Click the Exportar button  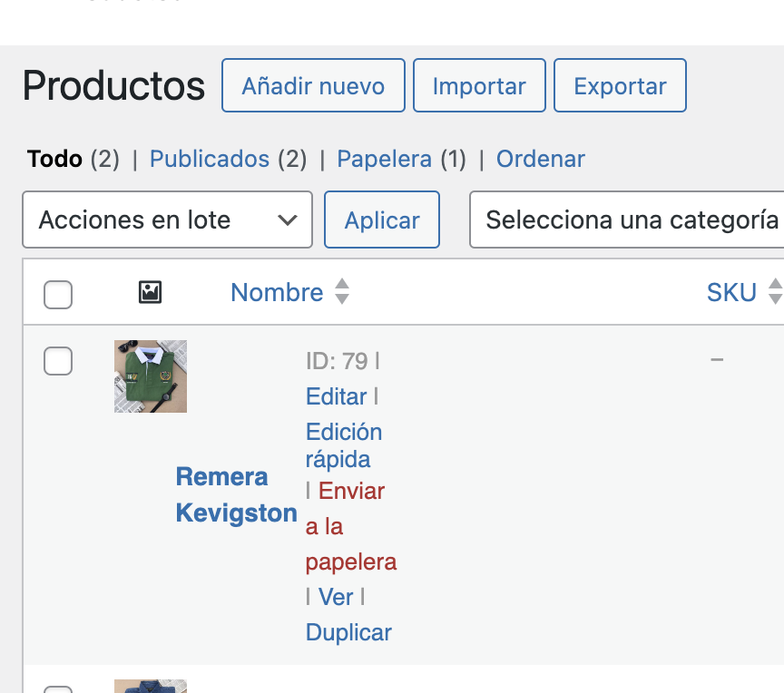(620, 85)
